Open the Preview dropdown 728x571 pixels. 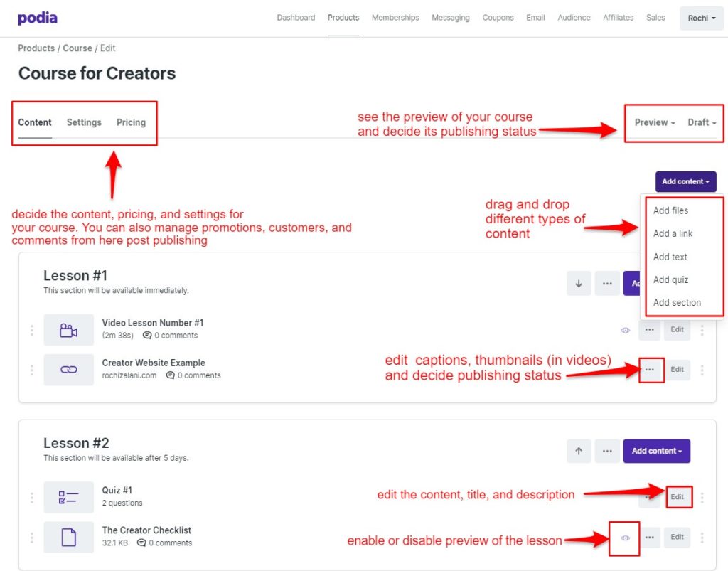655,122
